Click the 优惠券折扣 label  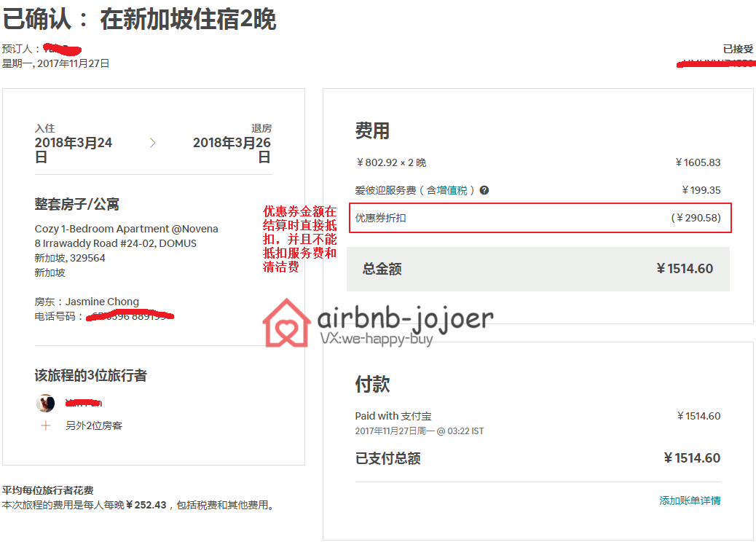pyautogui.click(x=380, y=218)
